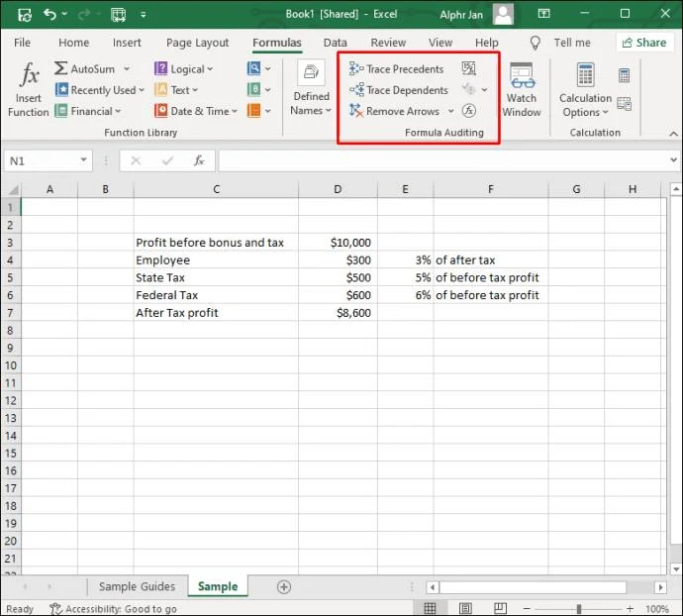This screenshot has width=683, height=616.
Task: Click the Share button
Action: pos(644,43)
